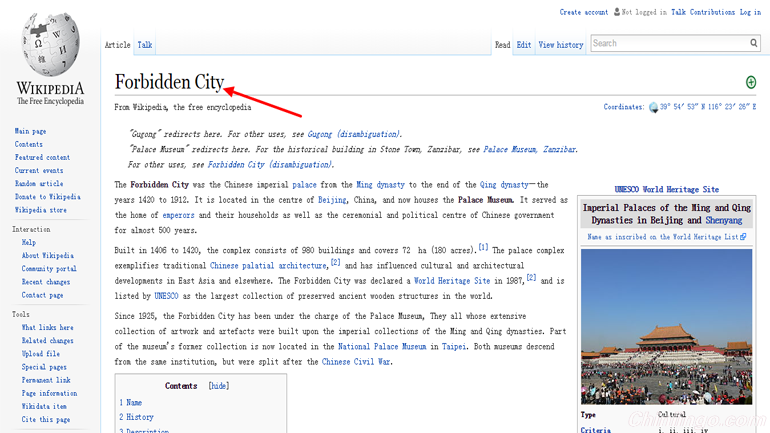Screen dimensions: 770x433
Task: Click footnote reference [1]
Action: click(x=484, y=247)
